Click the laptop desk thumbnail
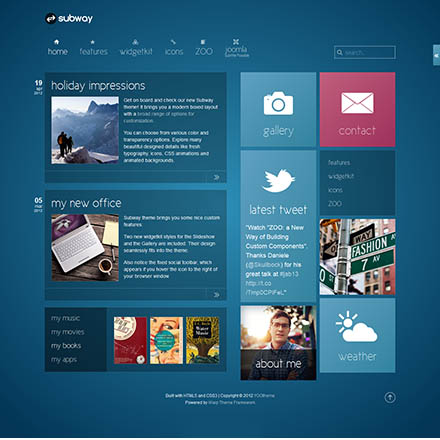The width and height of the screenshot is (440, 440). [85, 248]
